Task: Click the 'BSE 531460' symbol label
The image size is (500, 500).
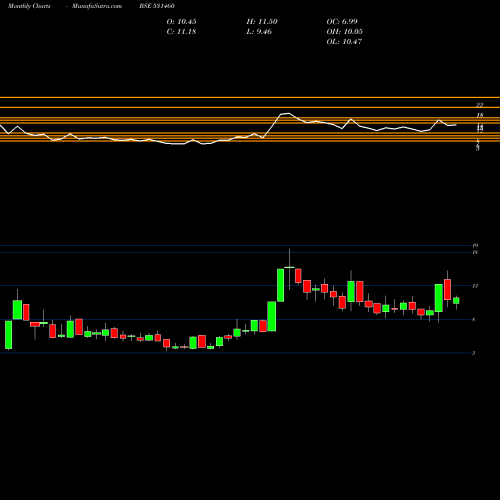Action: [157, 6]
